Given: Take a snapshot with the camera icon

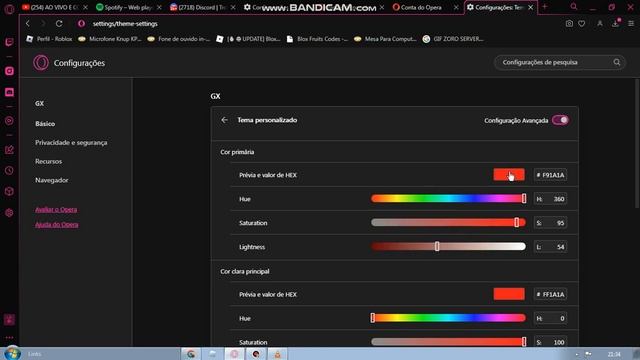Looking at the screenshot, I should point(569,24).
